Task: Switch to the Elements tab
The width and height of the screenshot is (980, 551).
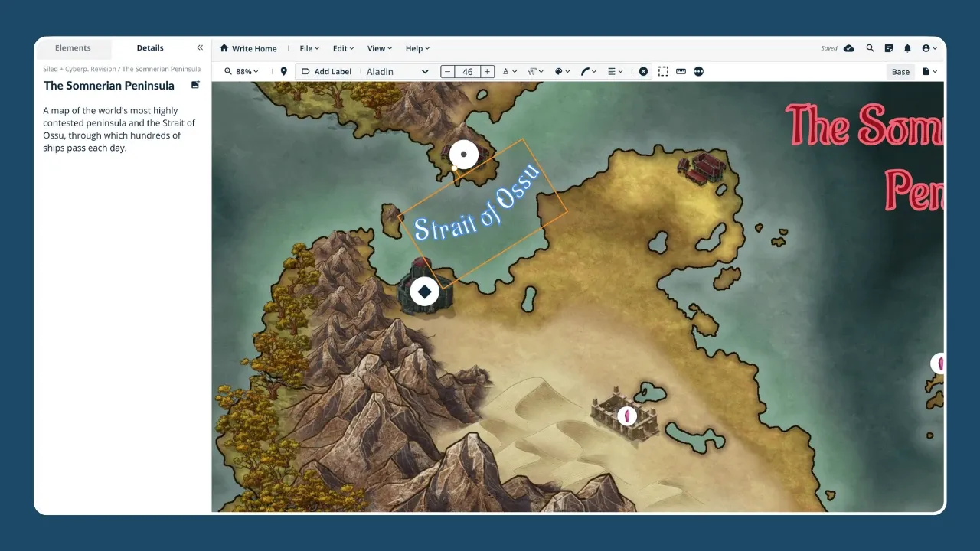Action: [73, 47]
